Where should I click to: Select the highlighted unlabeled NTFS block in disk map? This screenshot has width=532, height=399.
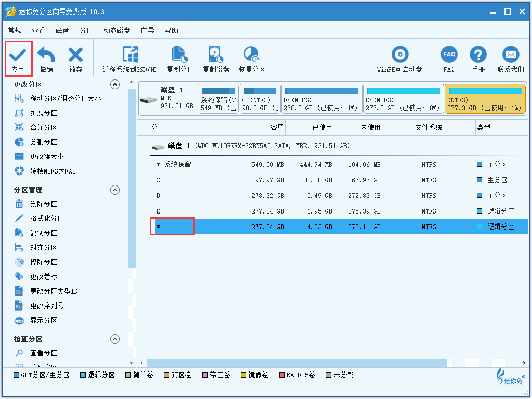[485, 99]
